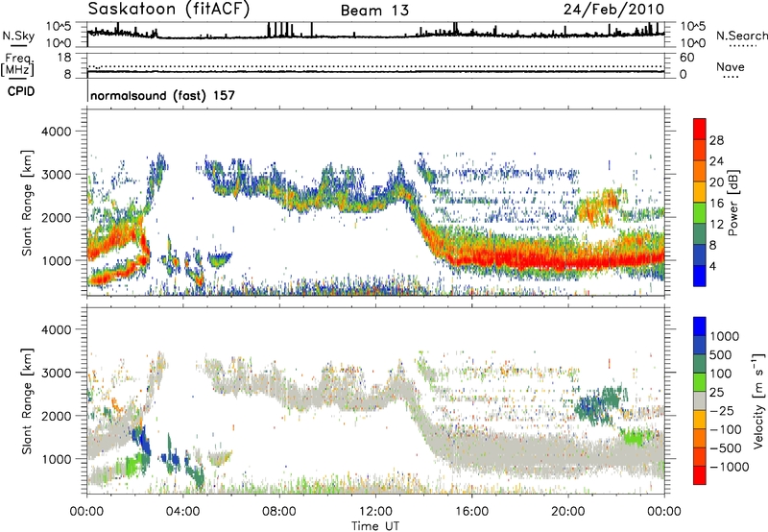Viewport: 768px width, 532px height.
Task: Click the 20:00 time tick label
Action: pos(567,512)
